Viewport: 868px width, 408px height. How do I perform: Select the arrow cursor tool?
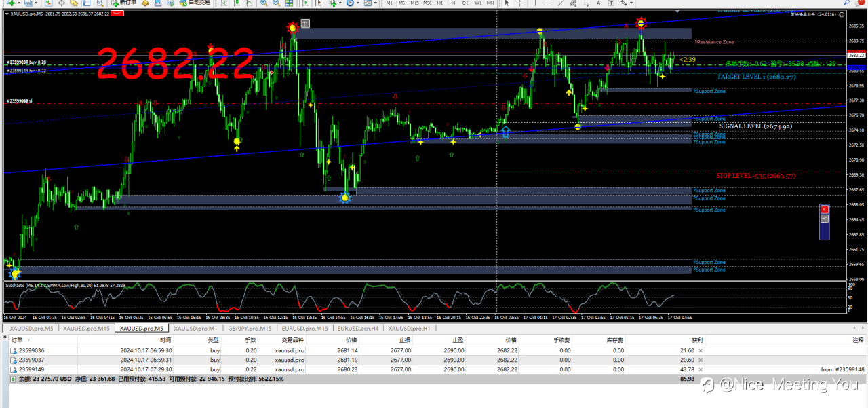pos(507,3)
